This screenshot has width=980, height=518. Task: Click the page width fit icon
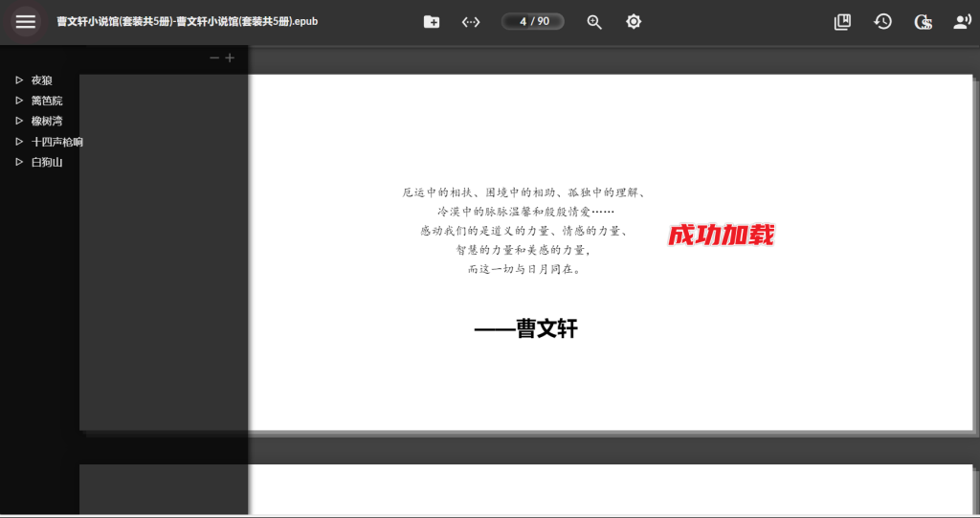pos(471,22)
